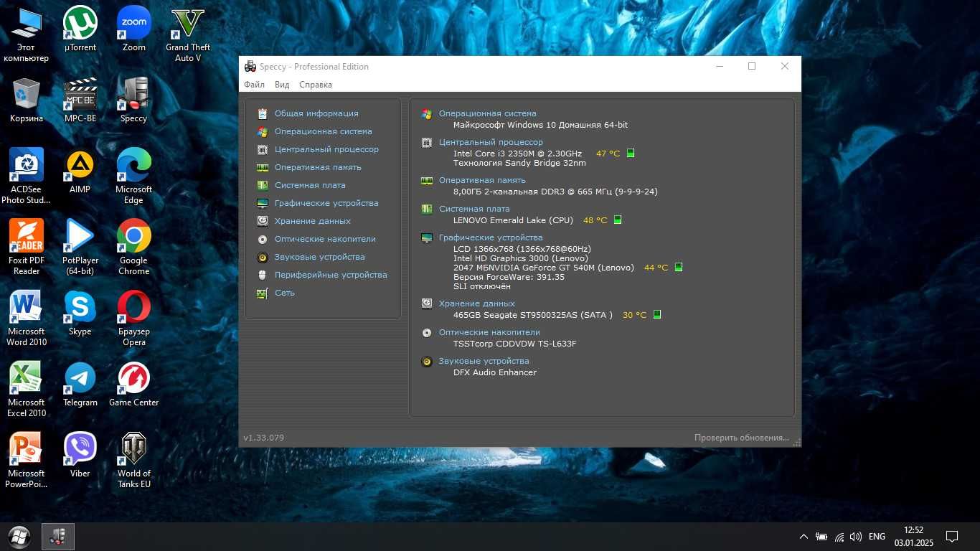980x551 pixels.
Task: Click the CPU temperature 47 °C value
Action: tap(608, 154)
